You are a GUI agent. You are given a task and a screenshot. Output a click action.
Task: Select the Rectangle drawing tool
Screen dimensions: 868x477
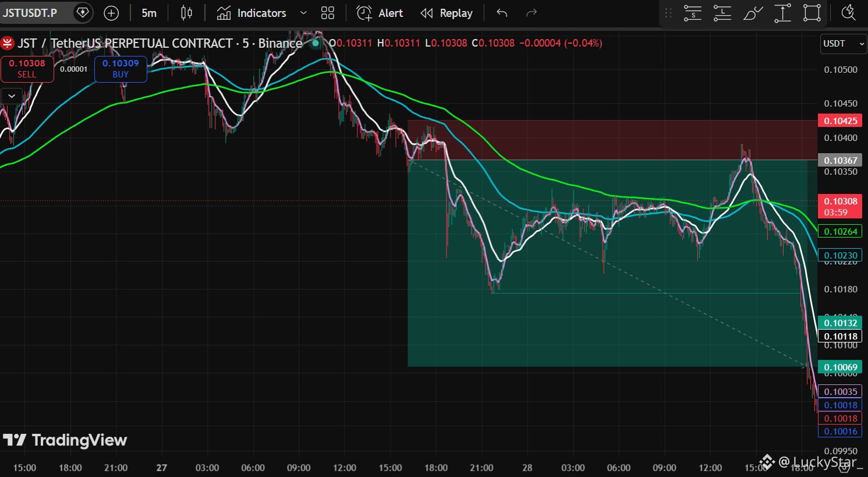point(812,13)
